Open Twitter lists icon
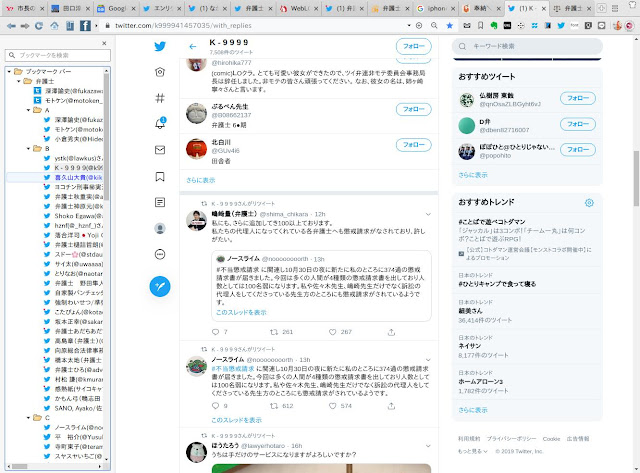The image size is (640, 473). tap(160, 202)
